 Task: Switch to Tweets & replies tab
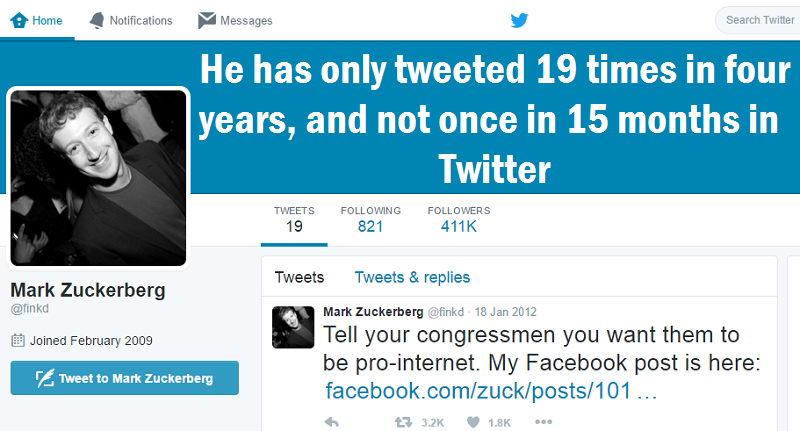click(412, 277)
